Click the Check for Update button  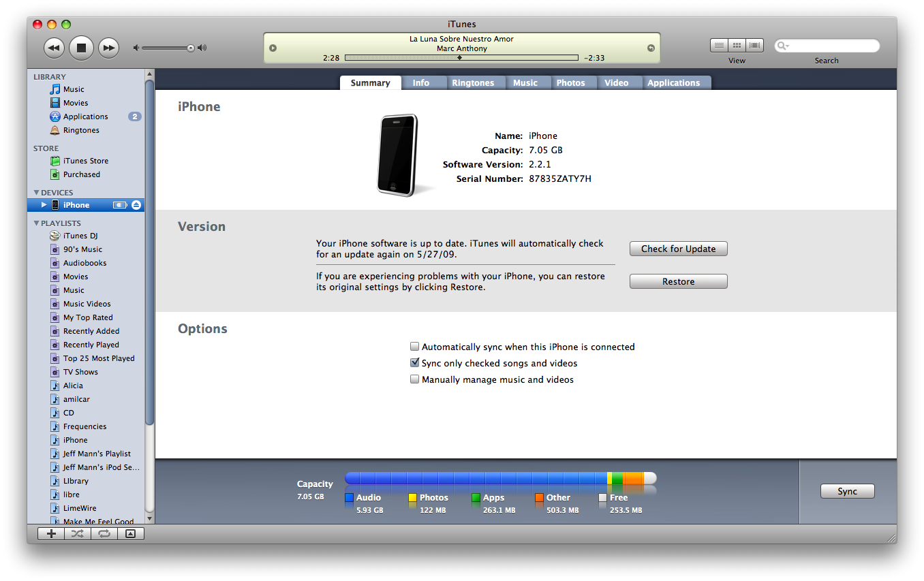(679, 249)
